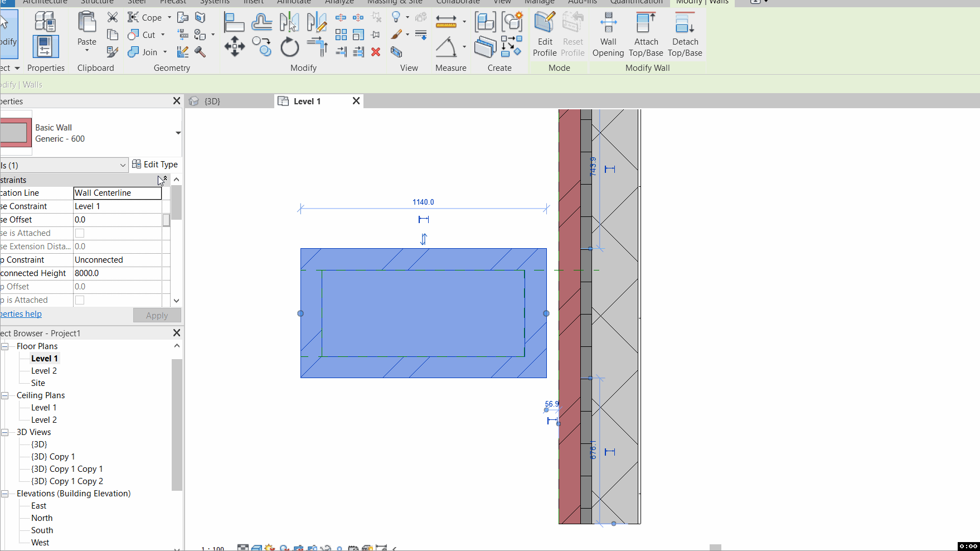
Task: Expand the type selector dropdown arrow
Action: pos(178,133)
